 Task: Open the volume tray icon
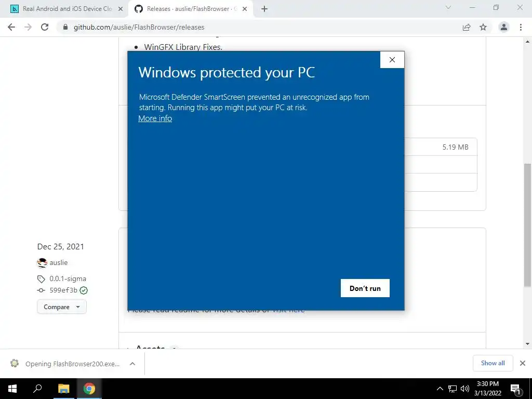(x=465, y=389)
